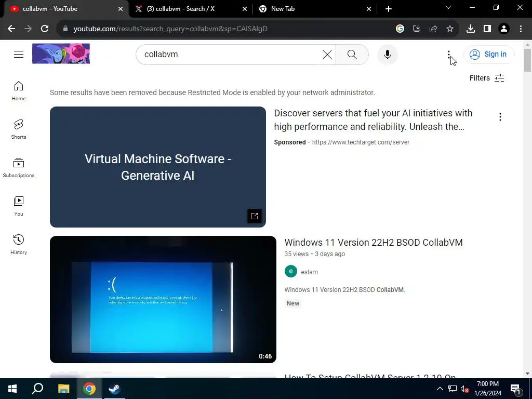Open Chrome downloads
The height and width of the screenshot is (399, 532).
pyautogui.click(x=471, y=29)
